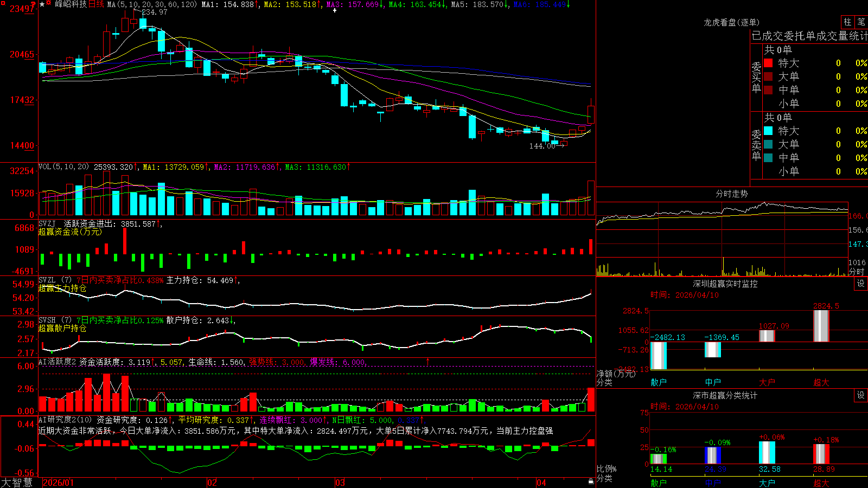Click the 234.97 high price label
The image size is (868, 488).
point(155,12)
